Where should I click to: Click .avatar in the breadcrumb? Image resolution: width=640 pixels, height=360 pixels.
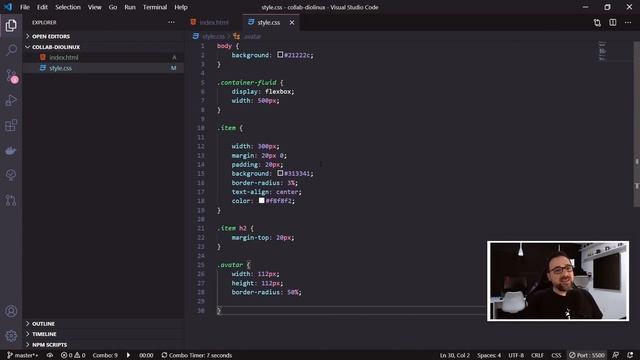pos(252,36)
